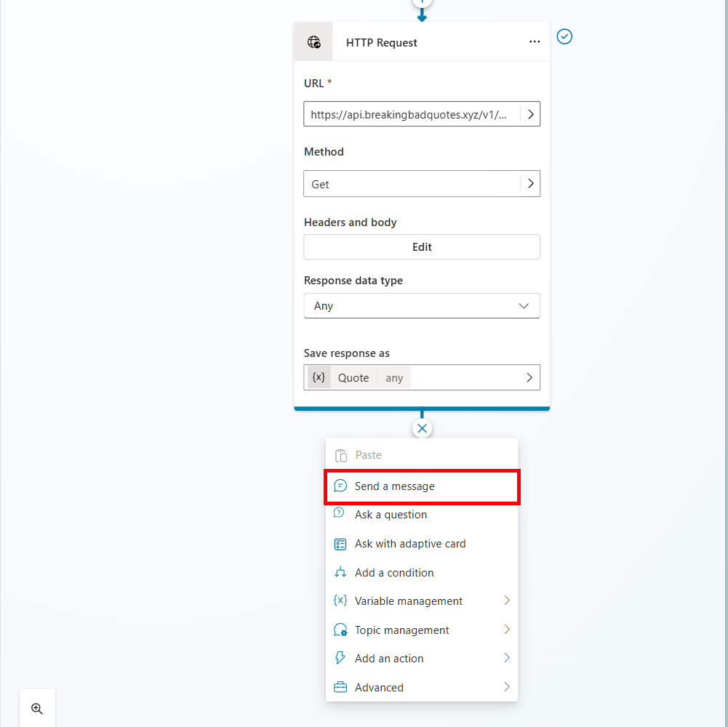Click the Advanced toolbox icon

point(340,686)
